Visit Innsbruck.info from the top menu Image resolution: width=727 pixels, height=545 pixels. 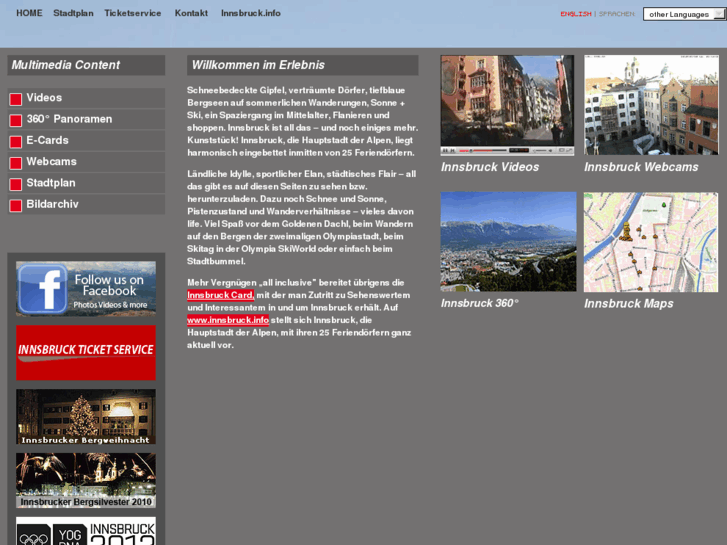pos(251,13)
